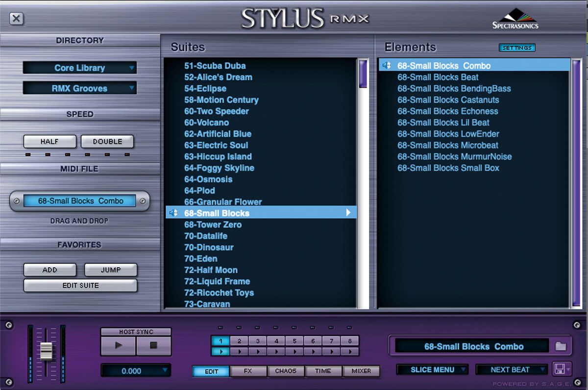
Task: Switch to the EDIT page
Action: point(211,371)
